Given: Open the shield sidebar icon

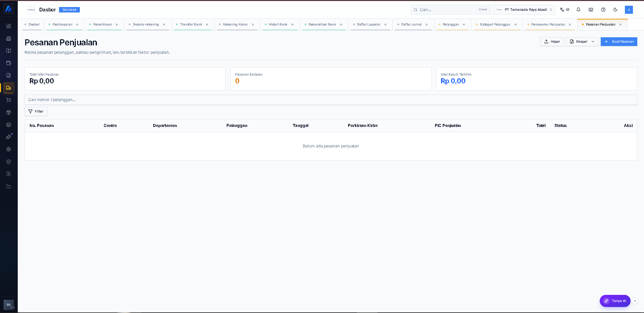Looking at the screenshot, I should point(9,162).
